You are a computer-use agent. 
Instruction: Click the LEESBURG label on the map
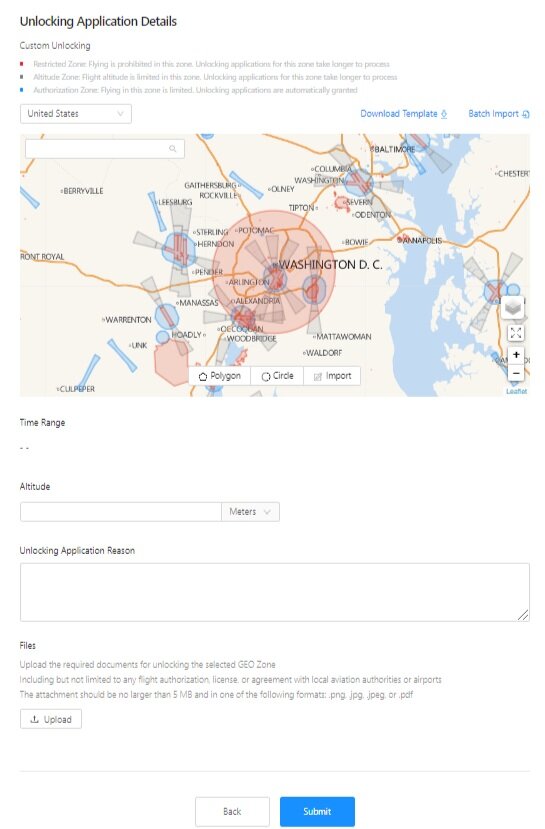(x=175, y=202)
